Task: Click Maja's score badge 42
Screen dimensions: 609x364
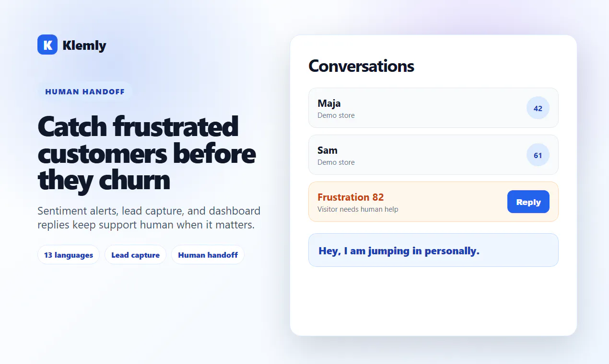Action: [x=538, y=108]
